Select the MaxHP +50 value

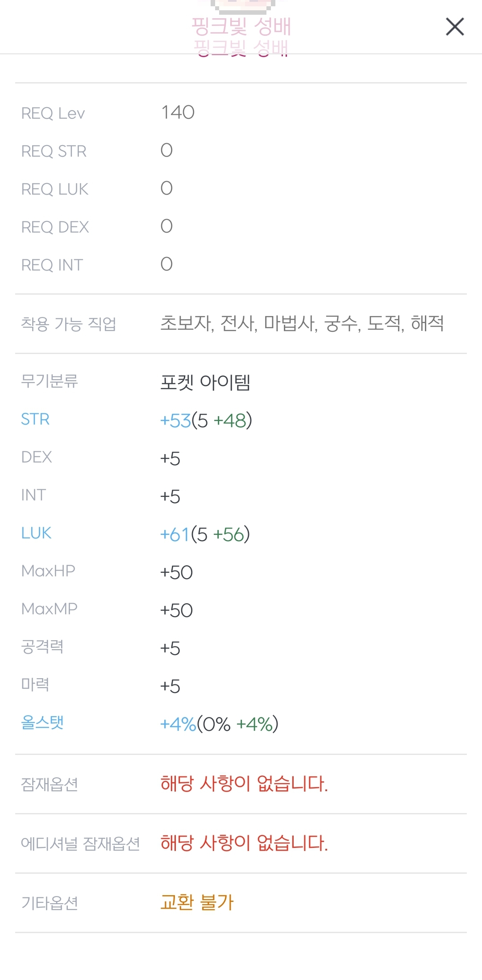coord(177,572)
